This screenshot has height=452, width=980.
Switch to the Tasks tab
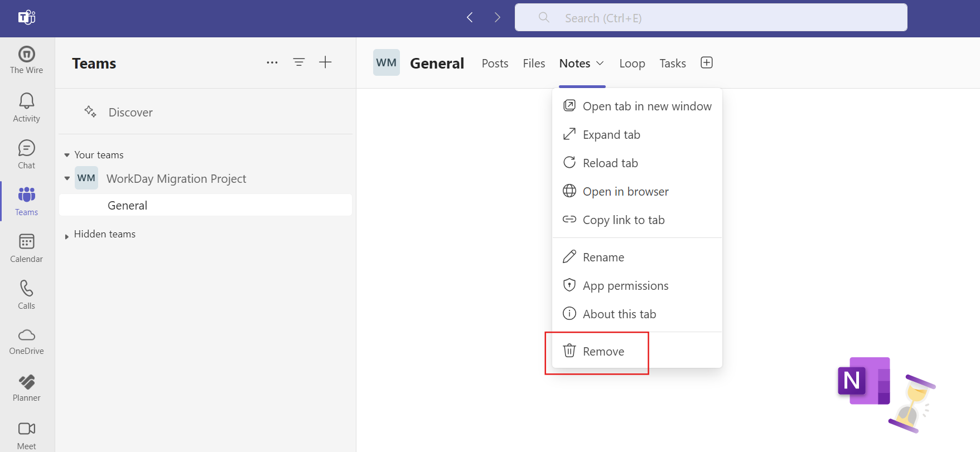(673, 64)
